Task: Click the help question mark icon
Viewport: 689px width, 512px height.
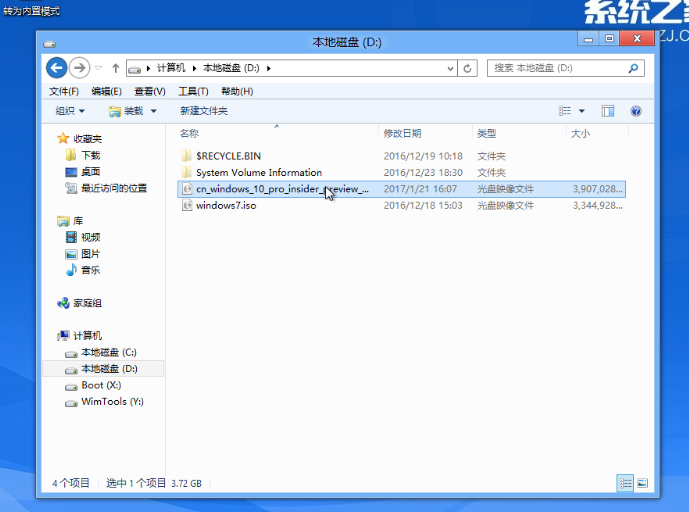Action: (x=636, y=111)
